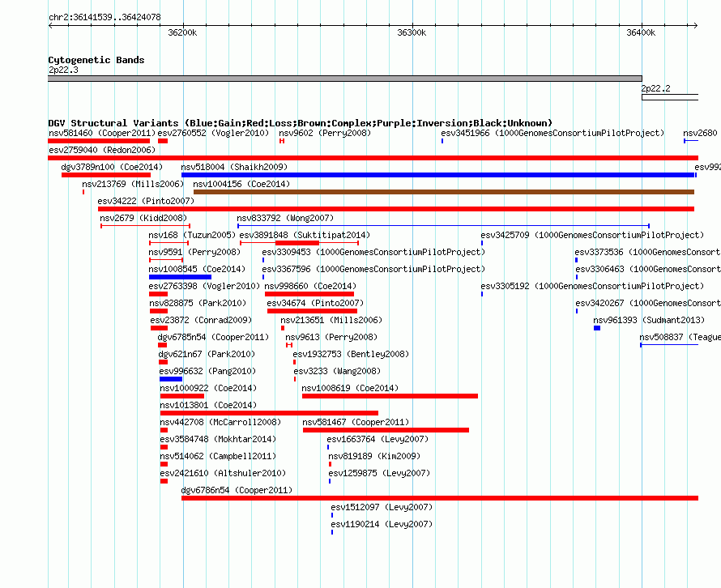Select the dgv621n67 (Park2010) label

[207, 355]
